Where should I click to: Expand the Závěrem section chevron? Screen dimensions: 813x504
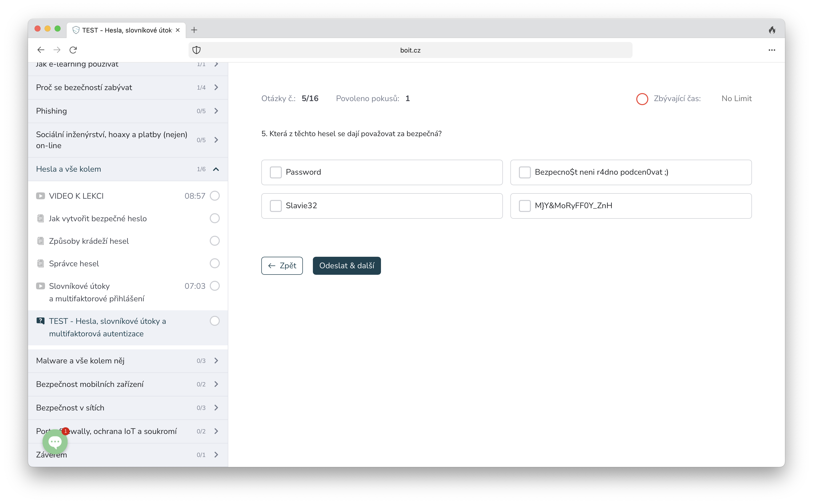(216, 455)
